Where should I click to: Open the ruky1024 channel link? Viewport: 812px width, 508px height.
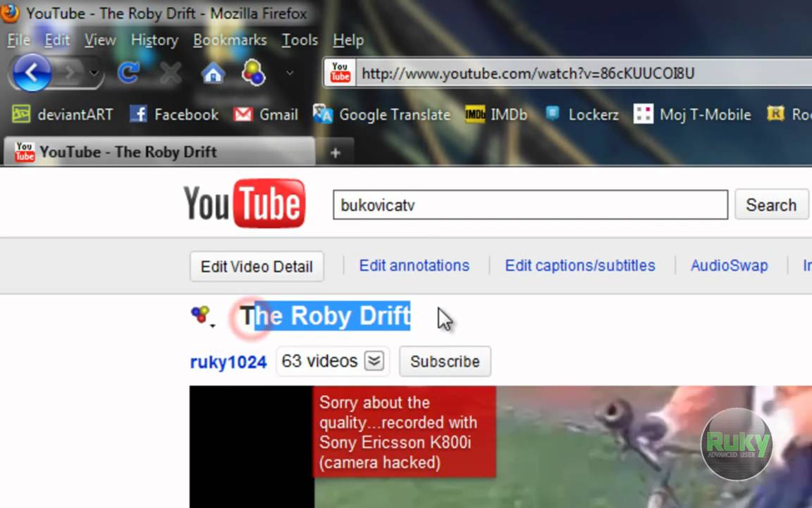tap(228, 362)
